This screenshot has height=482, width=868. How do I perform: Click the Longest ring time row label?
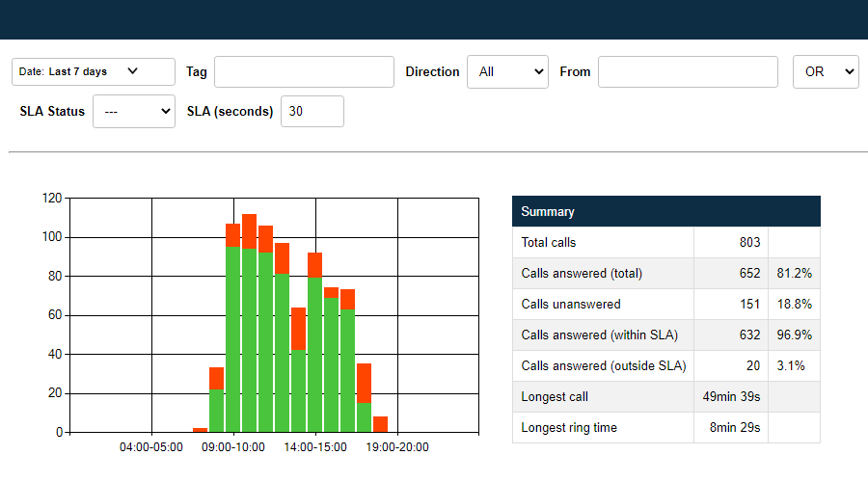click(567, 427)
